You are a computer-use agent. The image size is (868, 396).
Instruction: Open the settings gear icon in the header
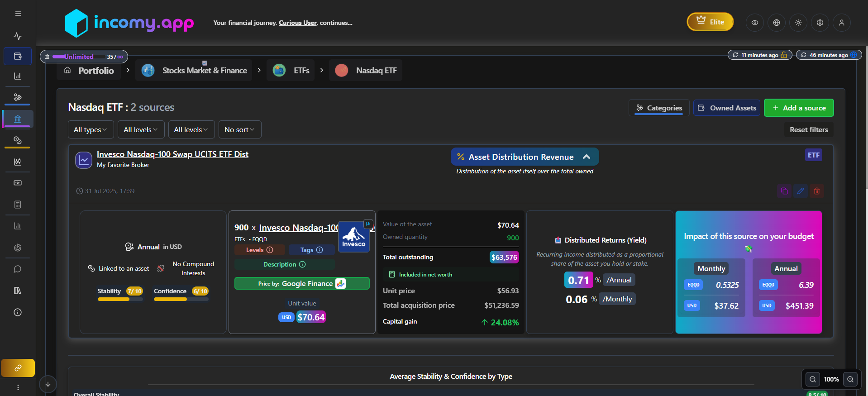(x=820, y=23)
